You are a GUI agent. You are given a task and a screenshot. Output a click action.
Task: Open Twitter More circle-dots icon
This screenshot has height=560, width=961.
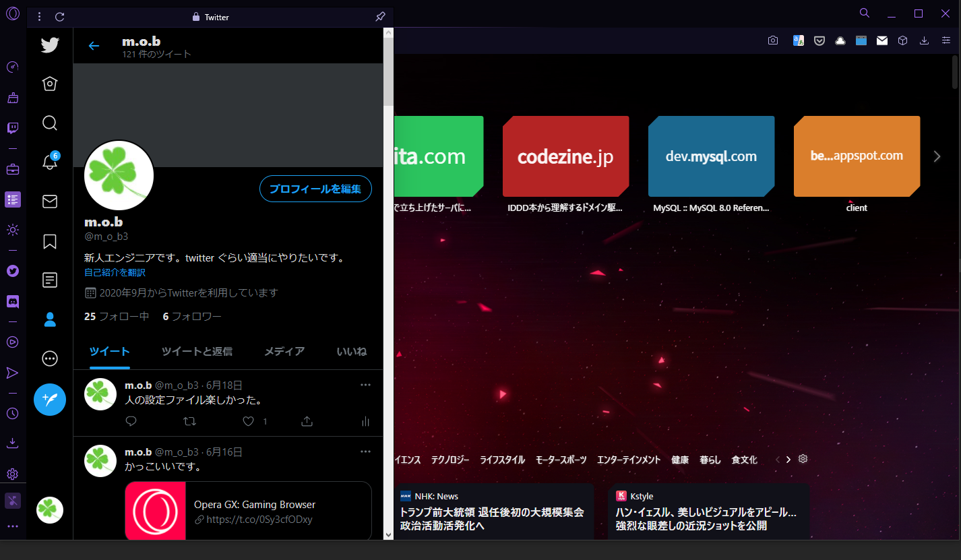[50, 359]
